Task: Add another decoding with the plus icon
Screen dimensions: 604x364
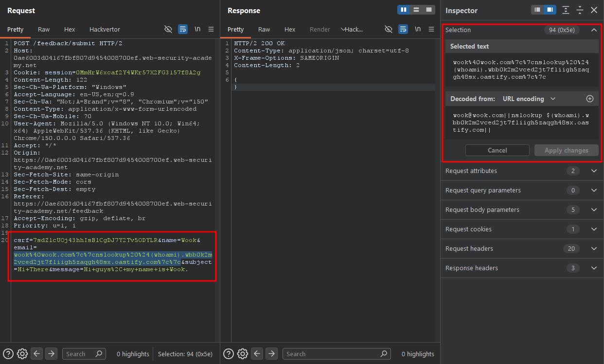Action: (590, 99)
